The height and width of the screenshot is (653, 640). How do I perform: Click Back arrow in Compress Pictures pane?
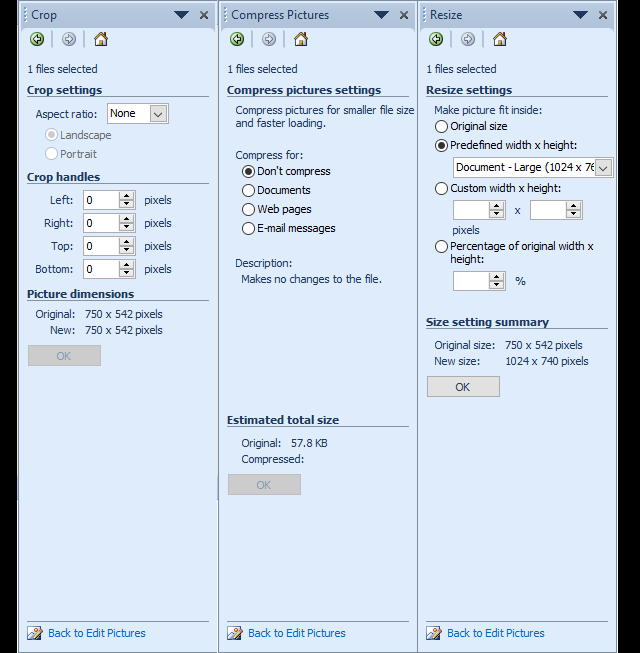(237, 40)
